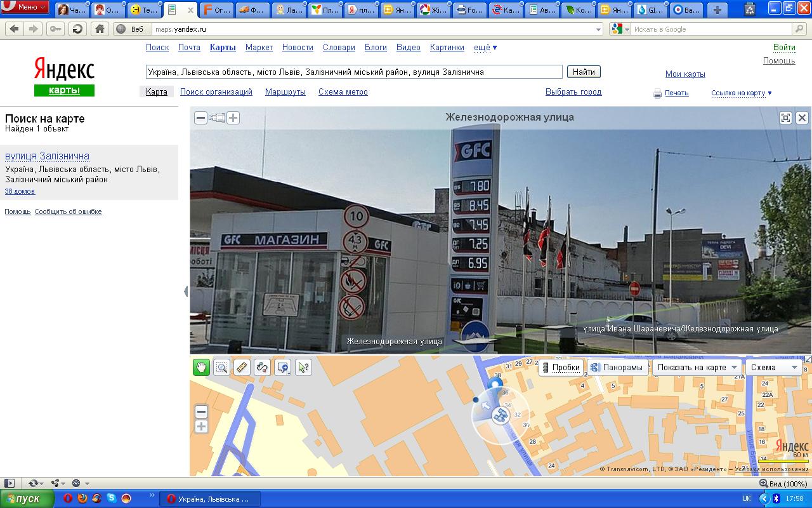Switch to Поиск организаций tab
The width and height of the screenshot is (812, 508).
pyautogui.click(x=216, y=92)
